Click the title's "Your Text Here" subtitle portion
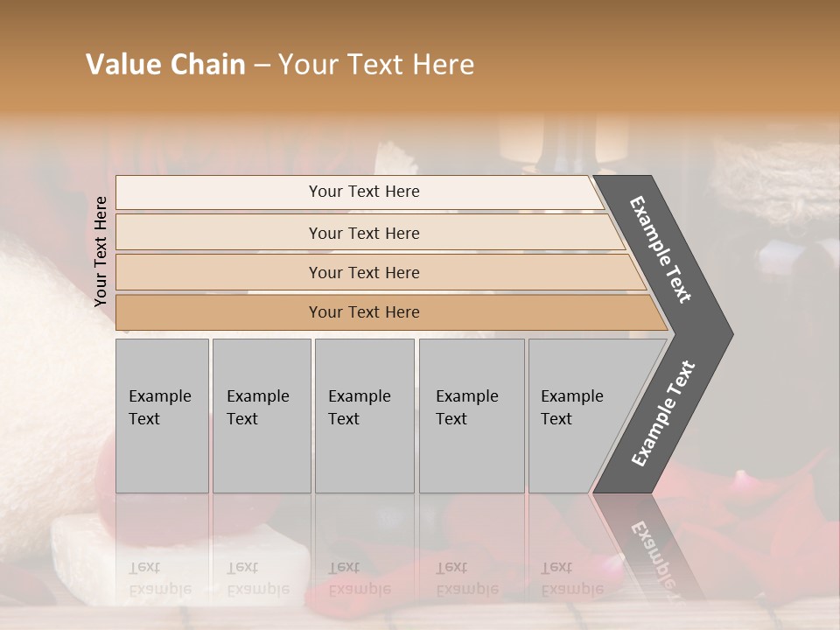The image size is (840, 630). point(376,64)
